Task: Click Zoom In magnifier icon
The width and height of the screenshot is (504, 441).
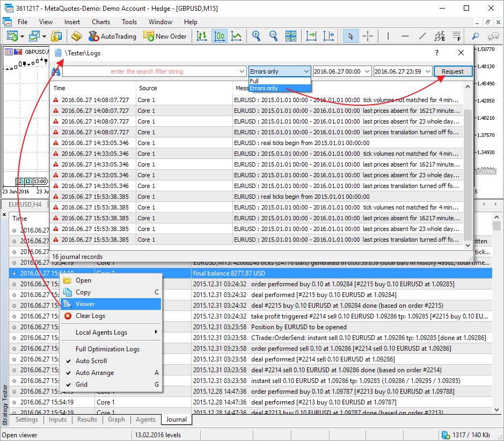Action: 256,36
